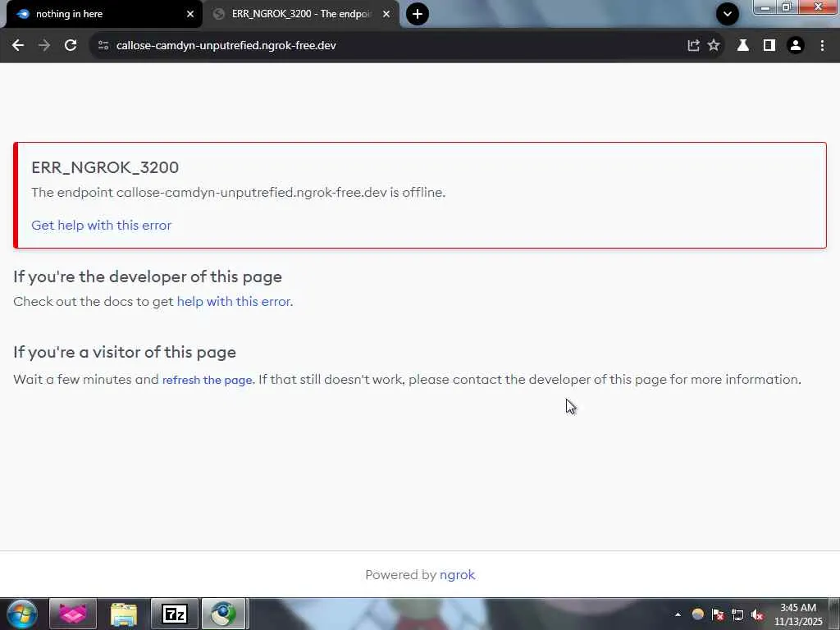Click the forward navigation arrow
This screenshot has height=630, width=840.
pos(44,46)
